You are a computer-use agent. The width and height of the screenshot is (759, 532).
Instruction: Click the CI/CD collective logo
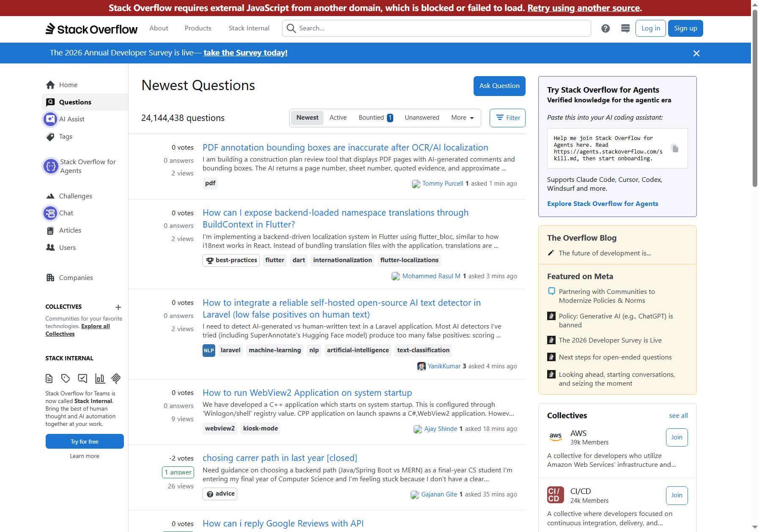point(555,495)
